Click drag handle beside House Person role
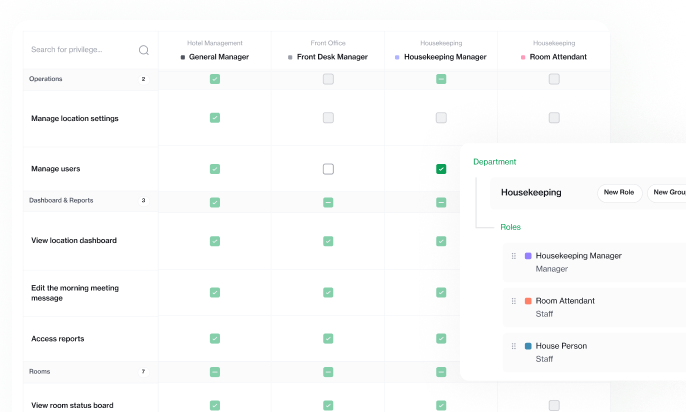The width and height of the screenshot is (686, 412). pos(514,346)
